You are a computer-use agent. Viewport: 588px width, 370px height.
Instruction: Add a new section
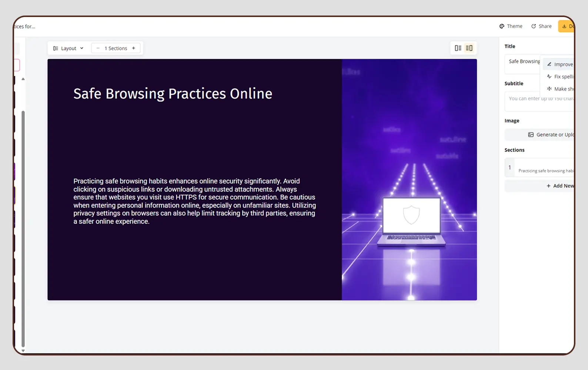(x=559, y=186)
